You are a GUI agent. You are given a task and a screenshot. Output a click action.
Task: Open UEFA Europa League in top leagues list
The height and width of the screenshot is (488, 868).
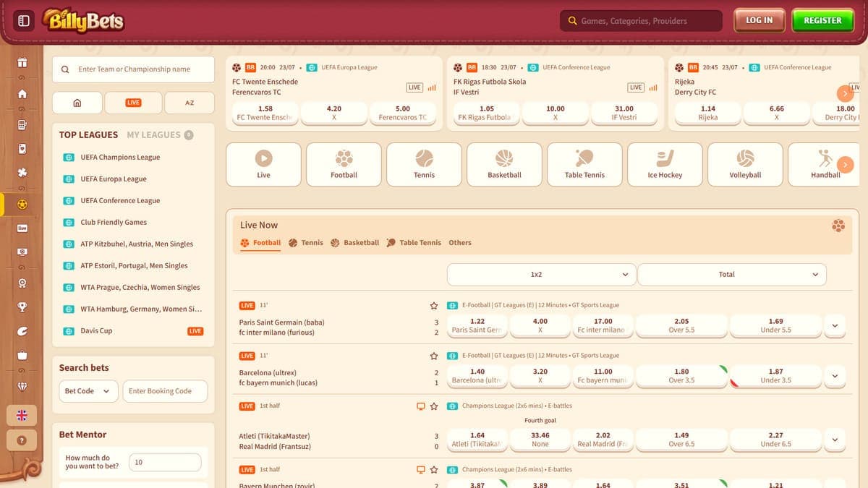pyautogui.click(x=114, y=179)
